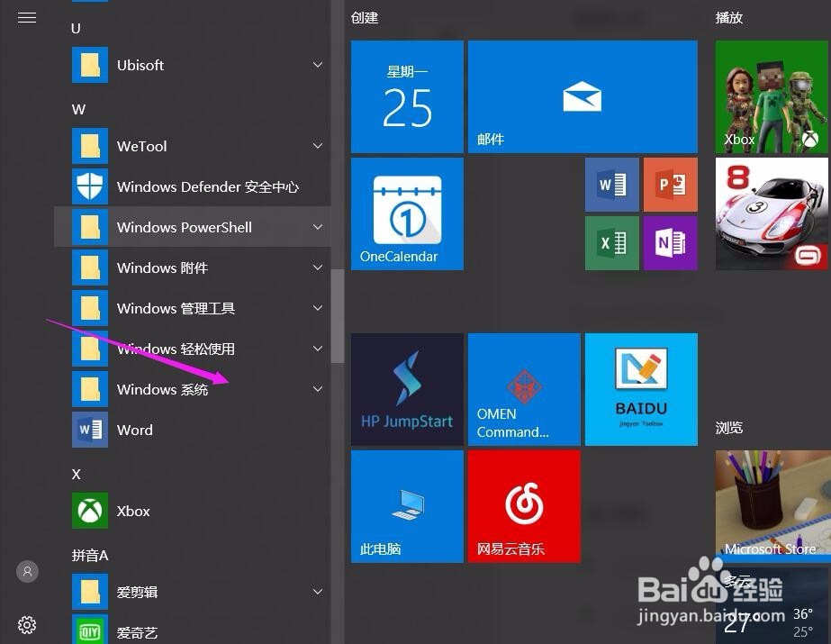831x644 pixels.
Task: Click the Windows 管理工具 folder icon
Action: (90, 308)
